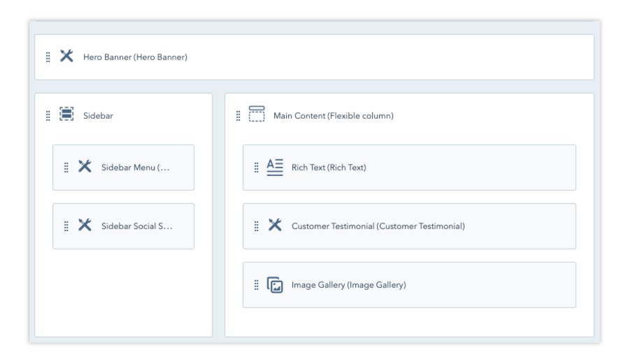
Task: Click the Rich Text module drag handle
Action: tap(256, 168)
